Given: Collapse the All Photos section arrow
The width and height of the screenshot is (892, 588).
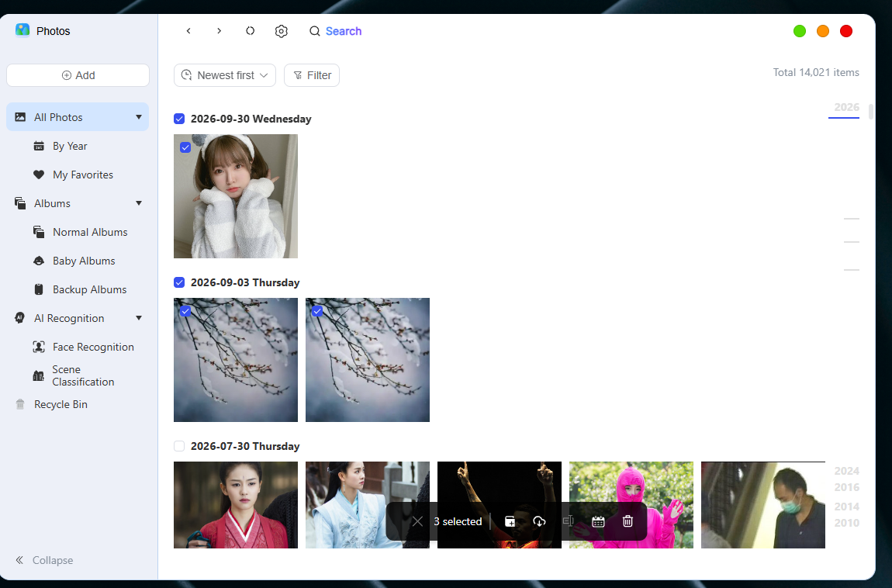Looking at the screenshot, I should tap(139, 117).
